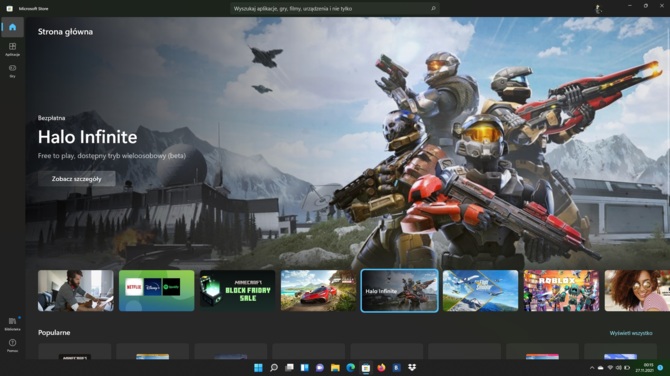Image resolution: width=670 pixels, height=376 pixels.
Task: Open Task View in taskbar
Action: coord(289,367)
